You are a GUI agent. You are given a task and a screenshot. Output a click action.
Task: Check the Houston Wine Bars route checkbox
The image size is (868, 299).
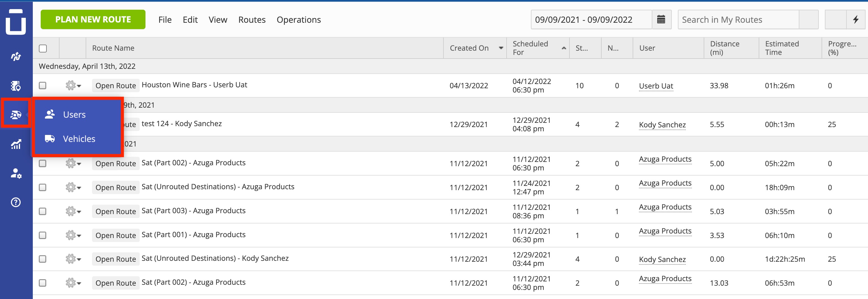point(43,86)
